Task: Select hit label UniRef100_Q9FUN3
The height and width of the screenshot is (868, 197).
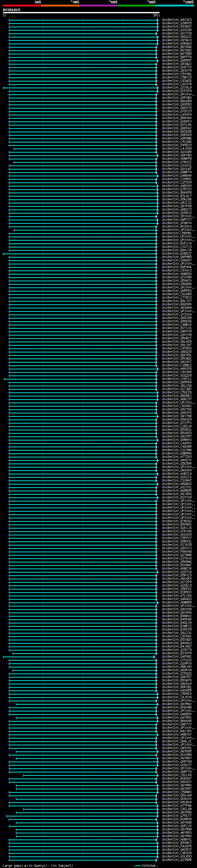Action: [177, 98]
